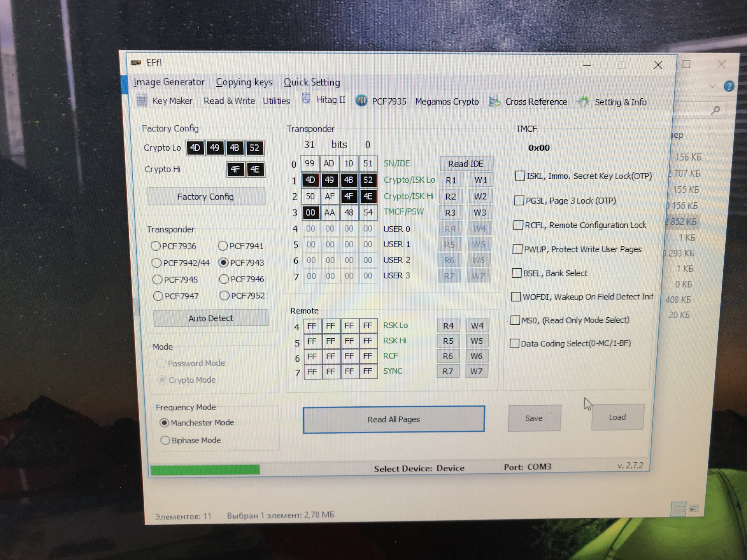Click the green progress bar
The width and height of the screenshot is (747, 560).
205,470
